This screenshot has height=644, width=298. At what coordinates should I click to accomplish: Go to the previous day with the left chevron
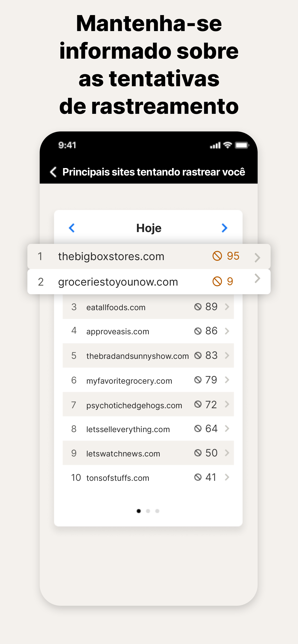[x=72, y=228]
